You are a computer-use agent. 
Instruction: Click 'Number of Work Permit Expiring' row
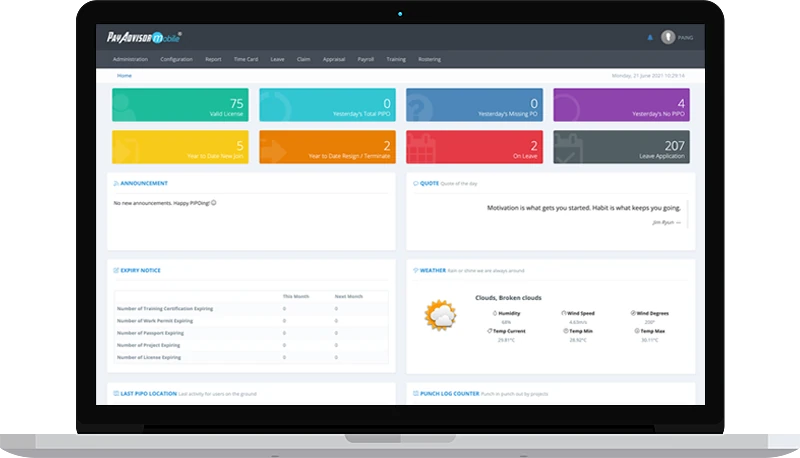point(251,321)
